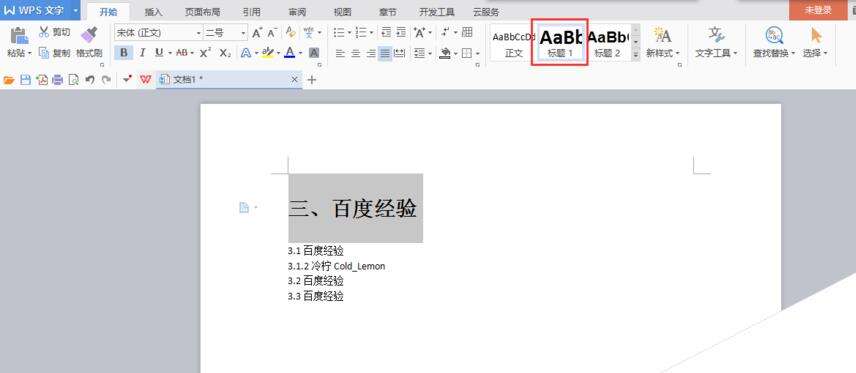Open the WPS 文字 application menu
The image size is (856, 373).
coord(40,10)
